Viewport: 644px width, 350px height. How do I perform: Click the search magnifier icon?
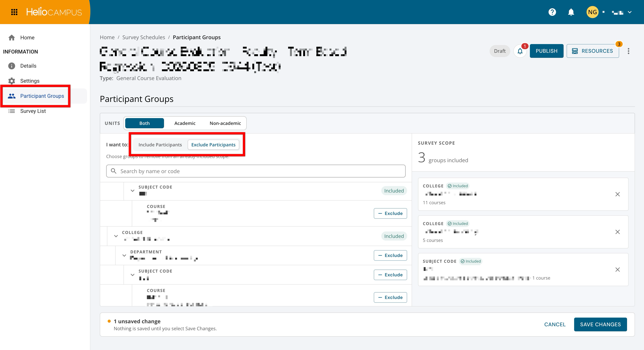[x=114, y=171]
